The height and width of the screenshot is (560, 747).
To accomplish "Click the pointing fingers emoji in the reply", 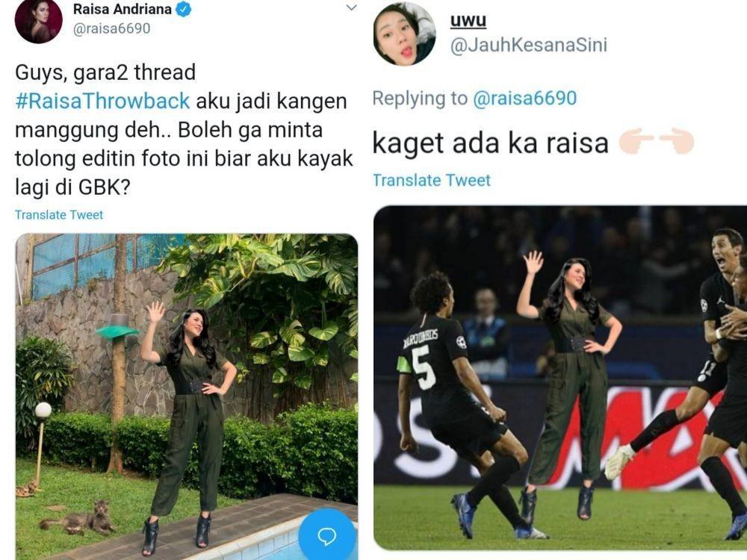I will (657, 143).
